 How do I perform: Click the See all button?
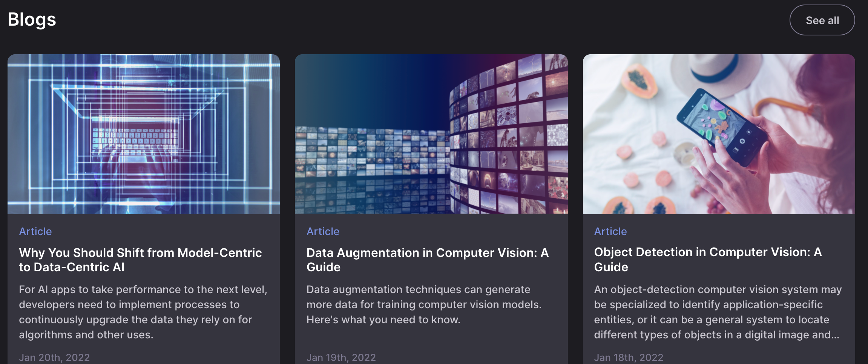coord(822,20)
